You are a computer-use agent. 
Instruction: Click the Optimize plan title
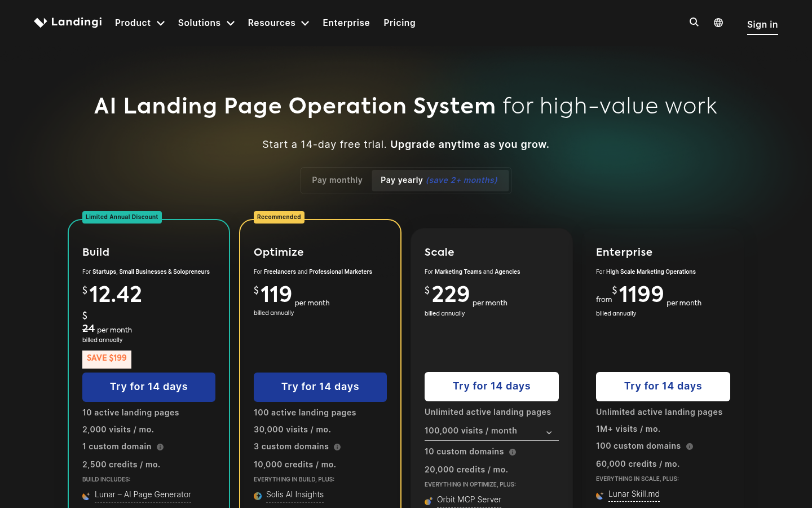pos(279,252)
